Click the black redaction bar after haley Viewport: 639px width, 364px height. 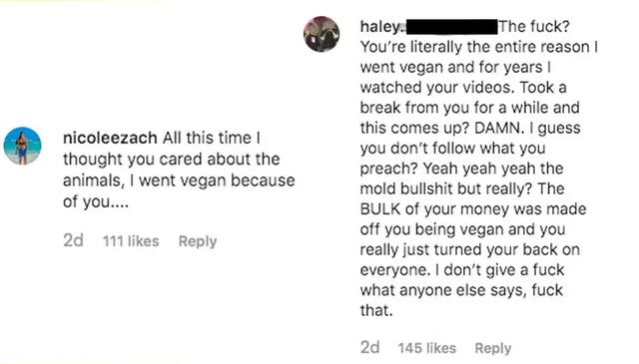451,27
